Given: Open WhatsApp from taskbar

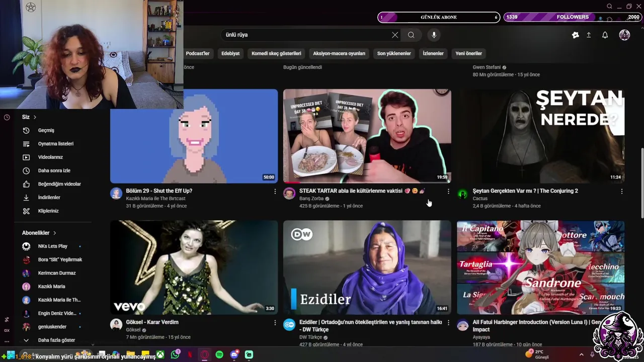Looking at the screenshot, I should click(175, 354).
